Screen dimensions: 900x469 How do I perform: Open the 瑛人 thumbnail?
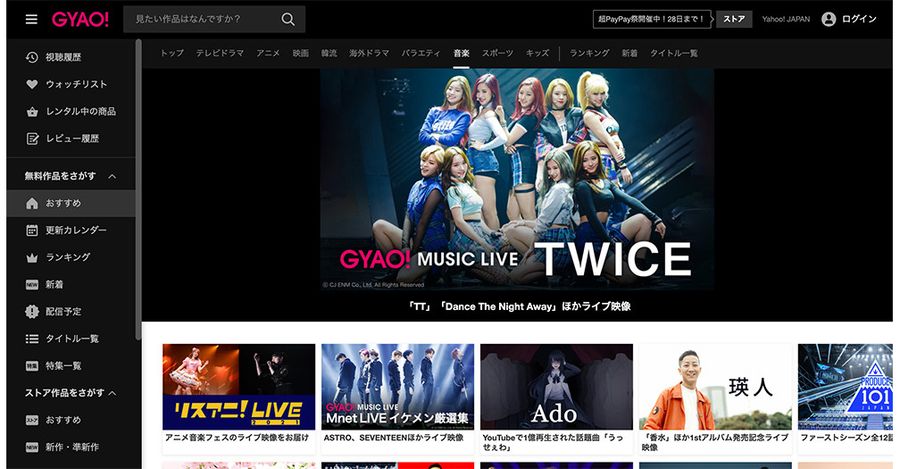click(716, 387)
